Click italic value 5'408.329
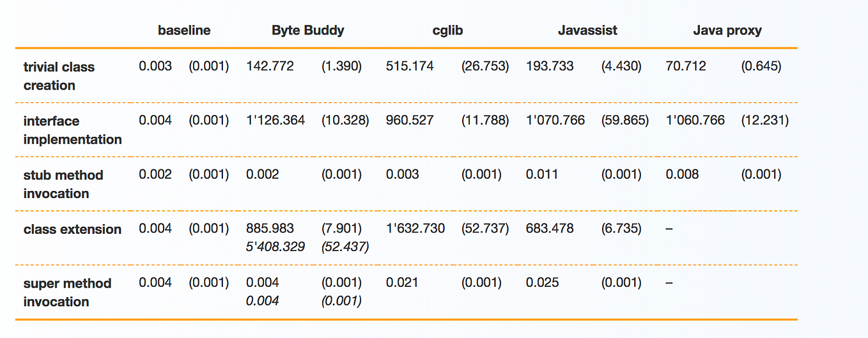 tap(275, 247)
